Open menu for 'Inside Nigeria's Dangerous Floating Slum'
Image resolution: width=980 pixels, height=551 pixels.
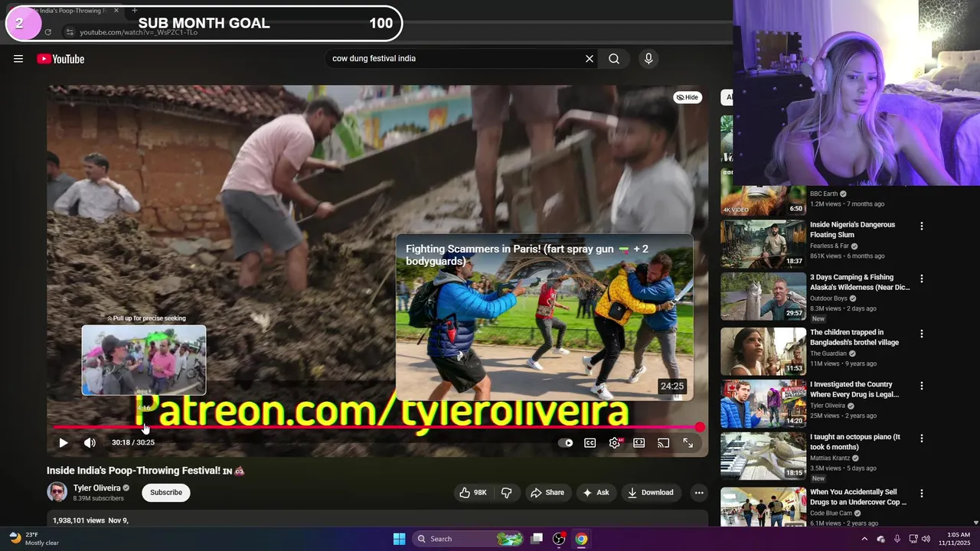[x=922, y=226]
